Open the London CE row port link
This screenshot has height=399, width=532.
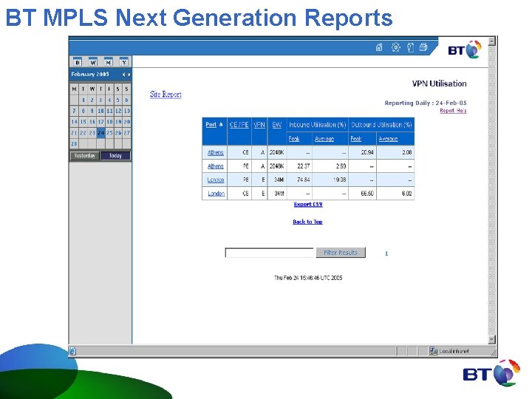click(x=216, y=194)
